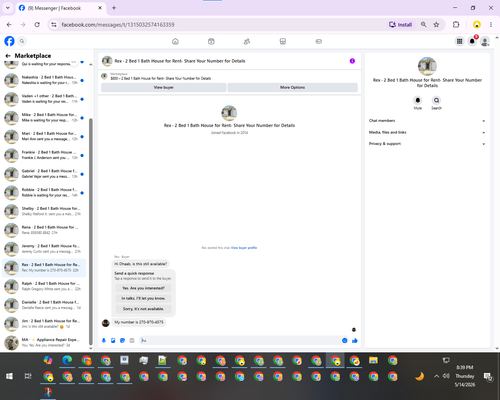Send "Yes. Are you interested?" quick response
Image resolution: width=500 pixels, height=400 pixels.
click(143, 288)
